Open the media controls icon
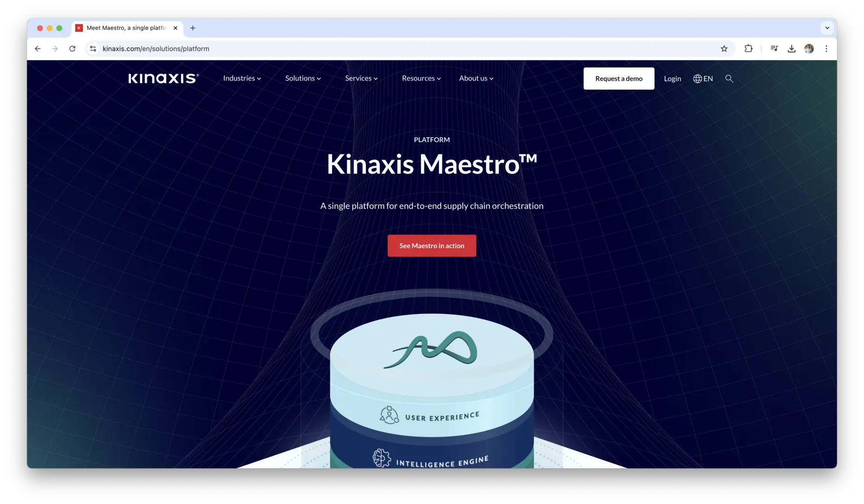This screenshot has height=504, width=864. pos(774,49)
